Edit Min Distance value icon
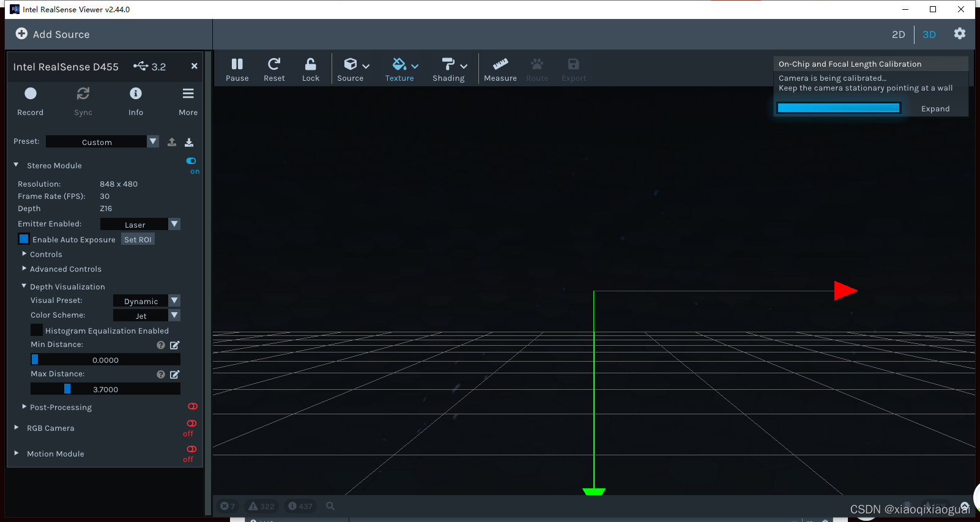980x522 pixels. [174, 345]
